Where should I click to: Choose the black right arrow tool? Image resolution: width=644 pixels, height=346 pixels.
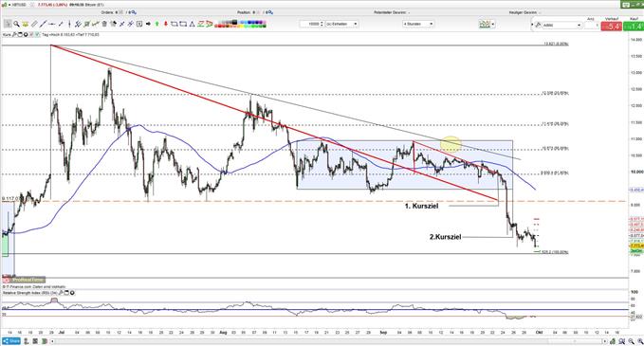(x=148, y=25)
